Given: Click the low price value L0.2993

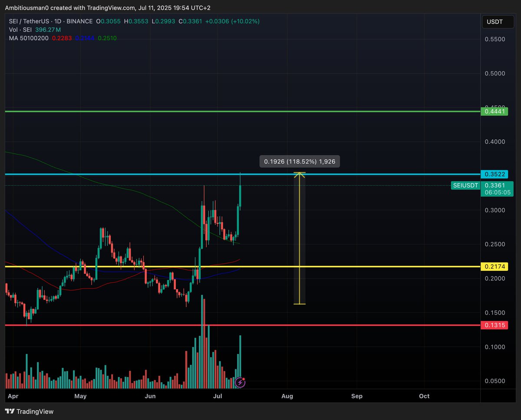Looking at the screenshot, I should pyautogui.click(x=164, y=21).
